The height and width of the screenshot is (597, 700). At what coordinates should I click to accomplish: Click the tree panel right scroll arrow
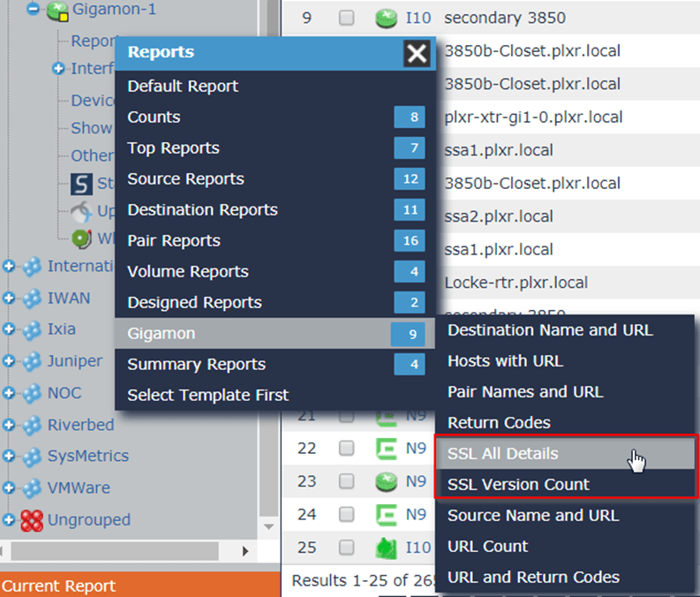(x=245, y=551)
